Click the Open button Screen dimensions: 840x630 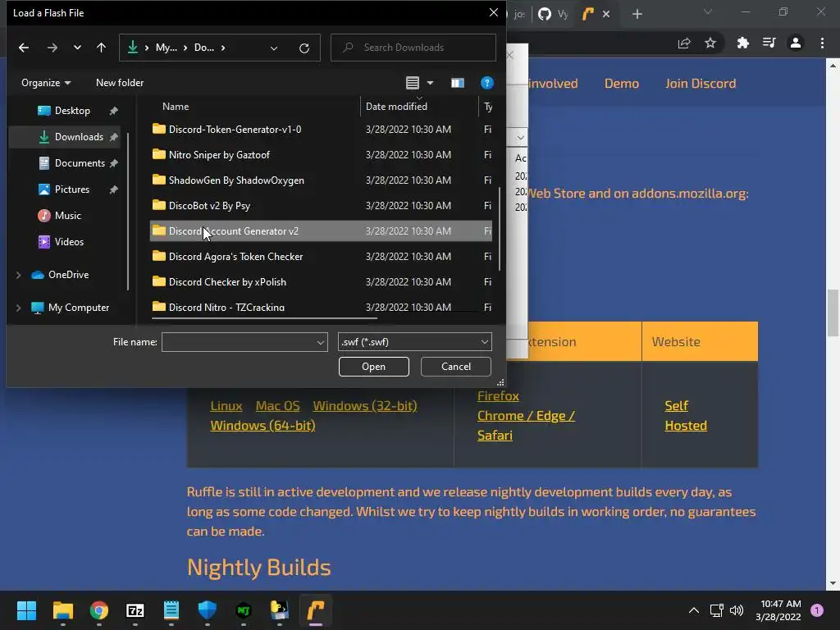[374, 367]
